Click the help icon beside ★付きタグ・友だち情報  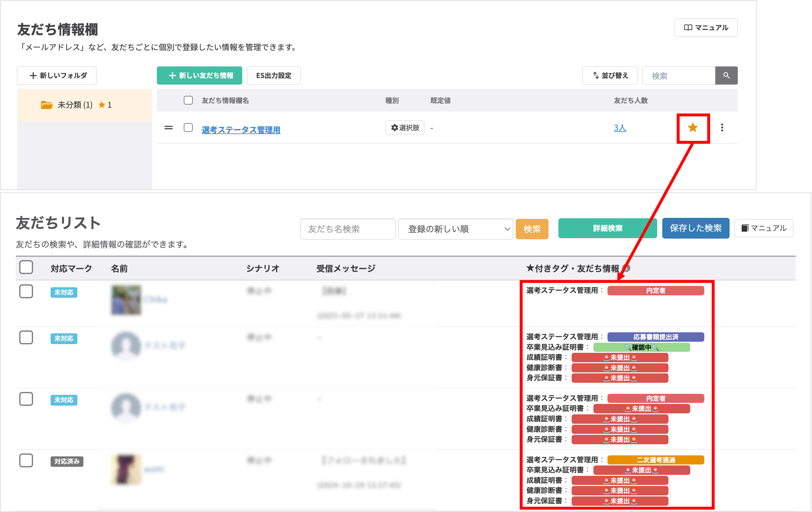(x=626, y=268)
